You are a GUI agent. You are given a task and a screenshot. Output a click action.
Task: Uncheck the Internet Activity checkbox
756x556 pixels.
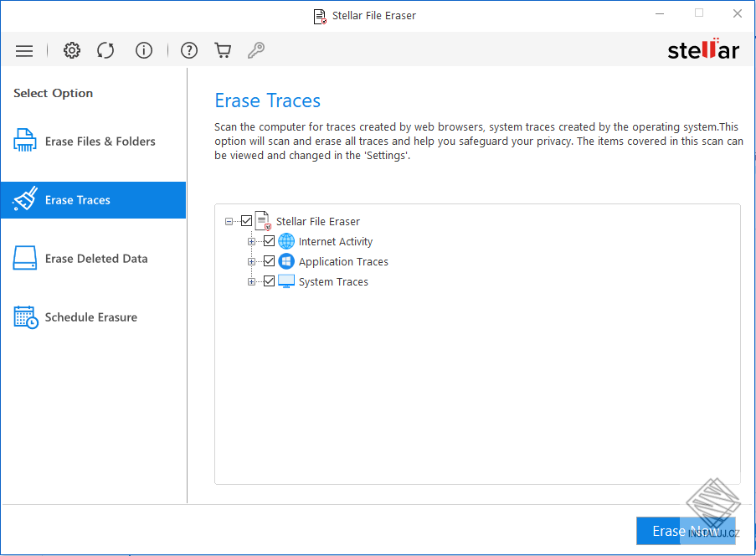coord(269,240)
